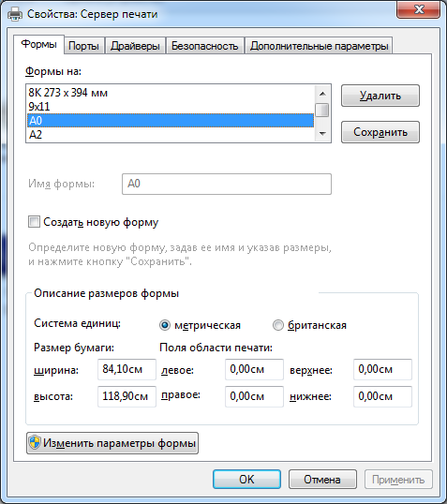
Task: Click the Отмена button
Action: (322, 480)
